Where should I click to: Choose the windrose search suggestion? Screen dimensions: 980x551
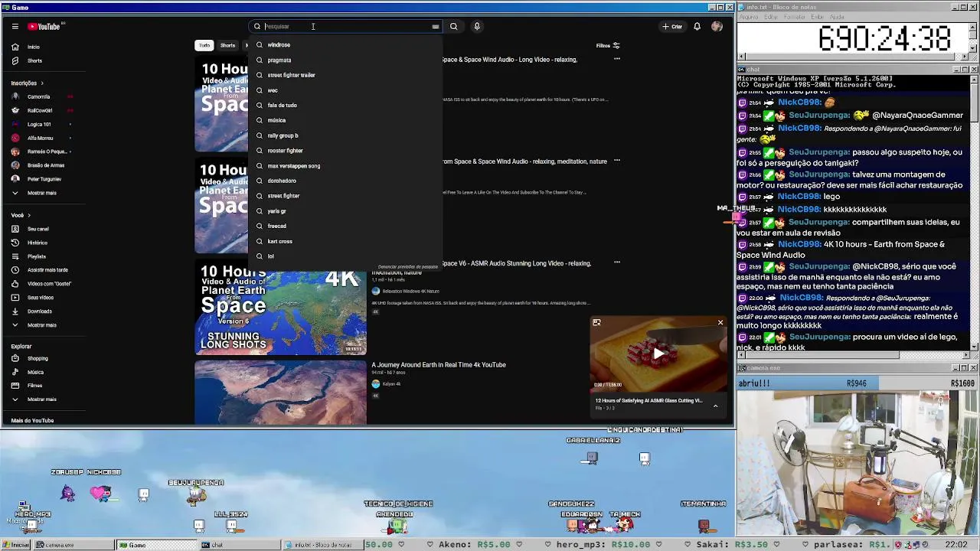click(345, 45)
